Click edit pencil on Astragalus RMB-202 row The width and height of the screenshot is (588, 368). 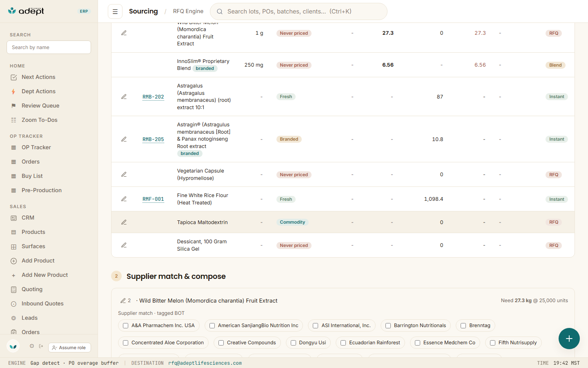click(x=124, y=96)
